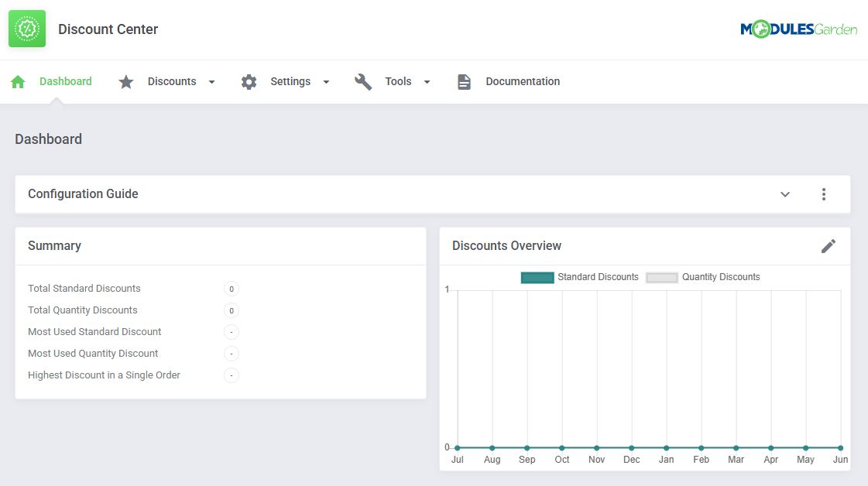Screen dimensions: 868x486
Task: Open the Tools dropdown arrow
Action: point(427,82)
